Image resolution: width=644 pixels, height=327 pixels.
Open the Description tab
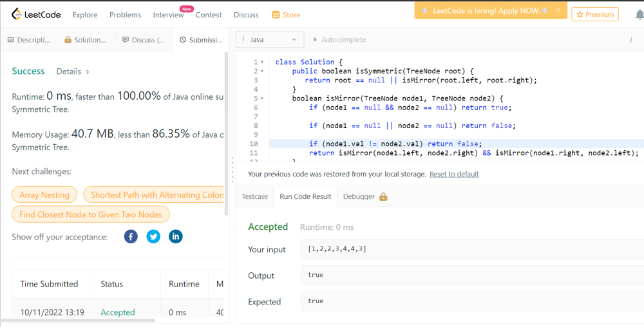[x=29, y=40]
